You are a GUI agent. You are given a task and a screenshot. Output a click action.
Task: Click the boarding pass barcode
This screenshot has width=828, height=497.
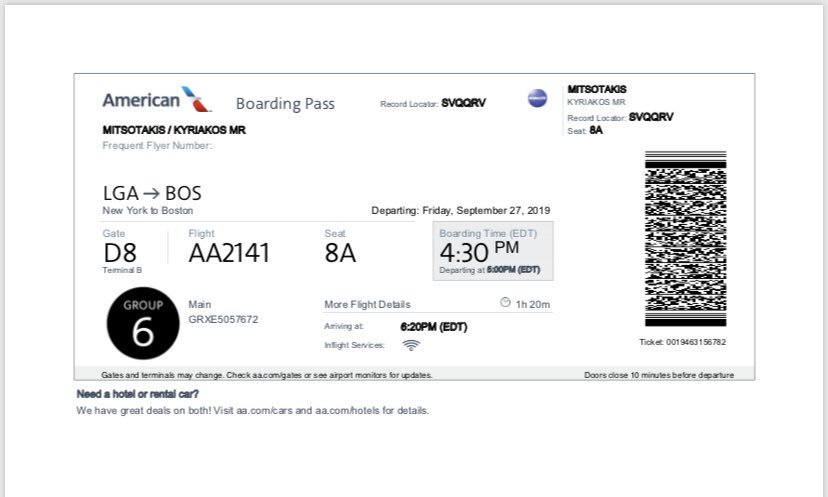pos(685,239)
